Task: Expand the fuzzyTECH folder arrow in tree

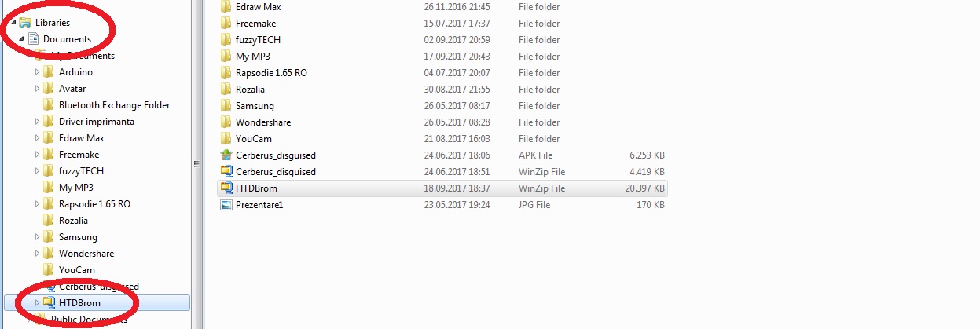Action: 37,171
